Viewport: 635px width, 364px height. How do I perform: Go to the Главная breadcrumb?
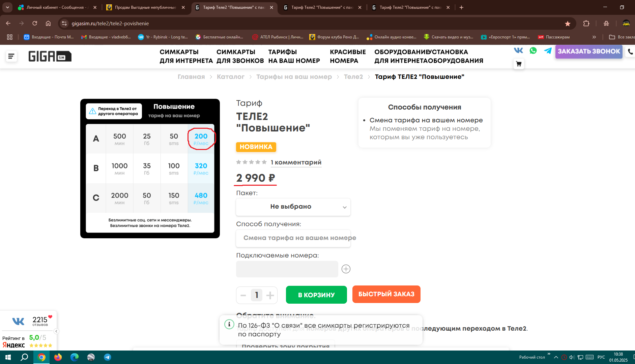tap(191, 77)
